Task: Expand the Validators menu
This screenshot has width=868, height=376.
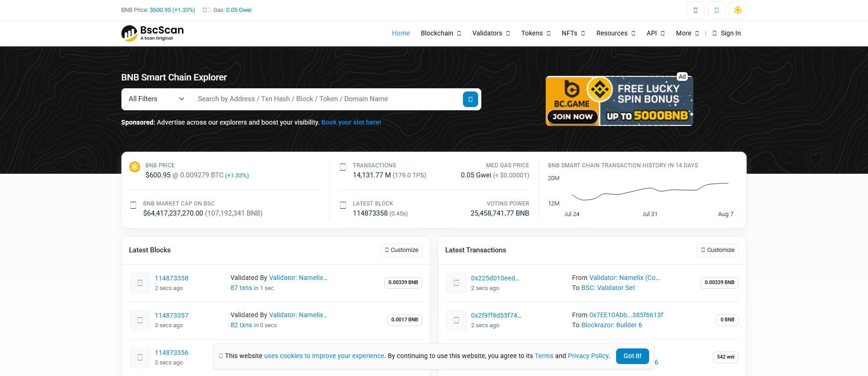Action: click(491, 33)
